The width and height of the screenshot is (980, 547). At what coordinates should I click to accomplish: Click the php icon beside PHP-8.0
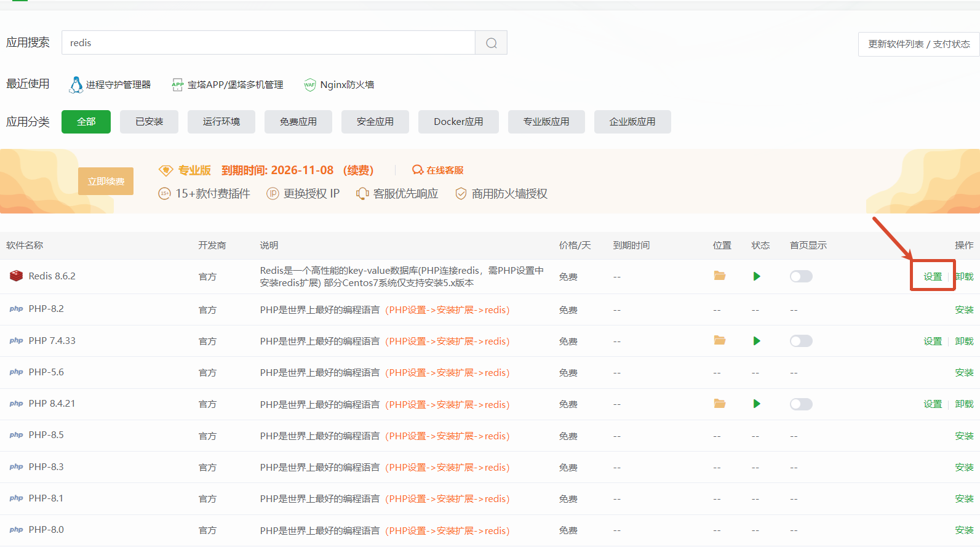(16, 530)
